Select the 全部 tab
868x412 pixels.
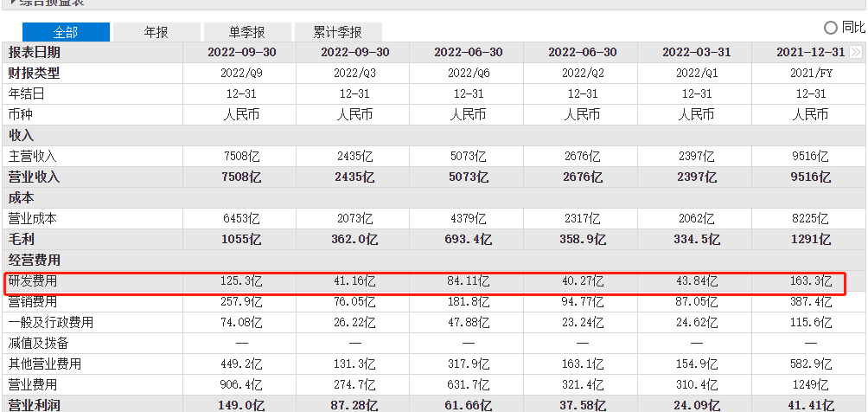[x=66, y=33]
